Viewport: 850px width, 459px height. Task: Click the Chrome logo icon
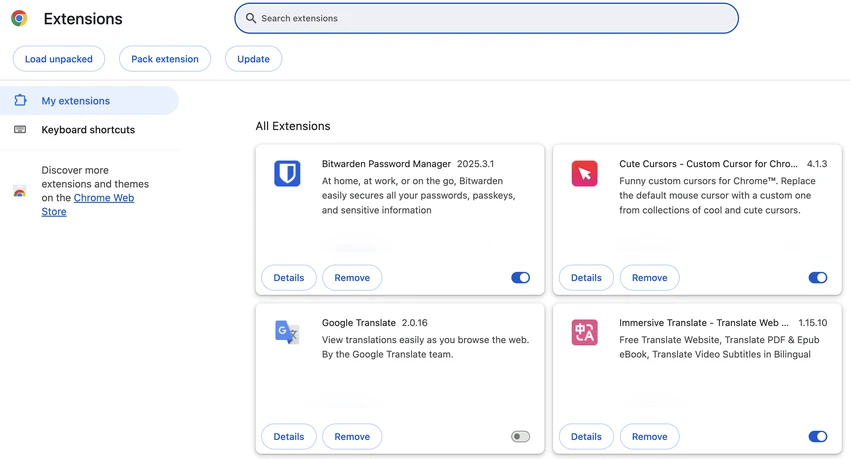pyautogui.click(x=19, y=18)
